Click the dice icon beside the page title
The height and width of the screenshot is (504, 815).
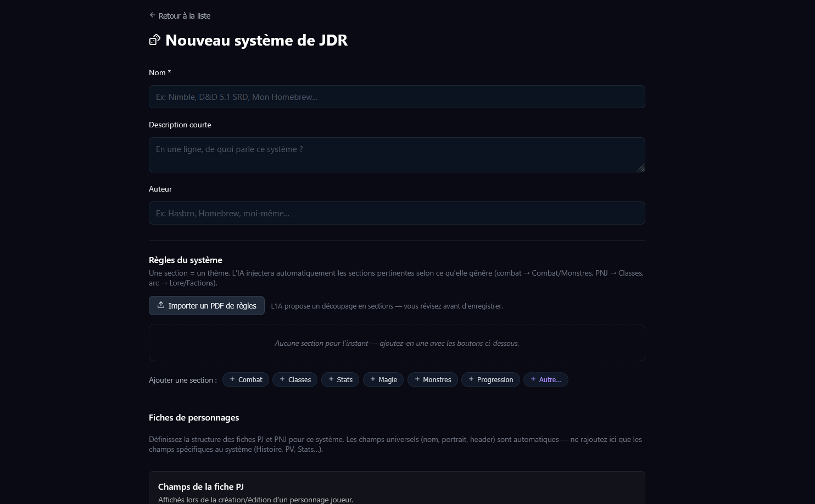[155, 40]
